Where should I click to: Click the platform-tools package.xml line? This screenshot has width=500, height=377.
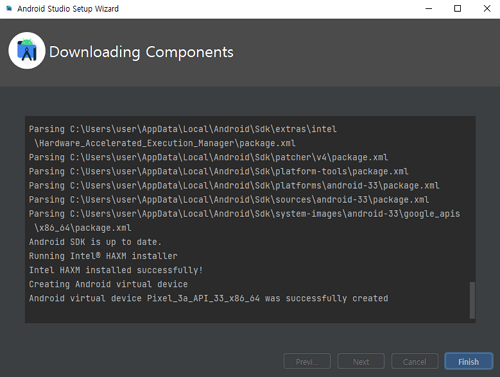(218, 171)
